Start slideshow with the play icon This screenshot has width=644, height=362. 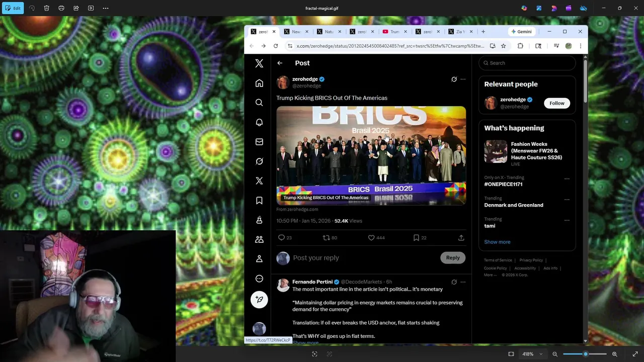(x=91, y=8)
